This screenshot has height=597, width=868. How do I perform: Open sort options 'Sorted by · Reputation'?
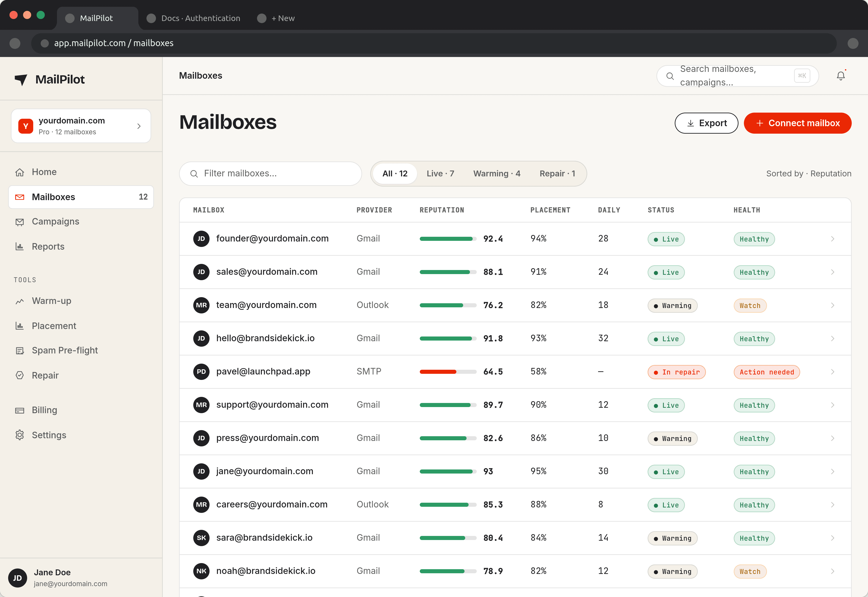click(809, 174)
